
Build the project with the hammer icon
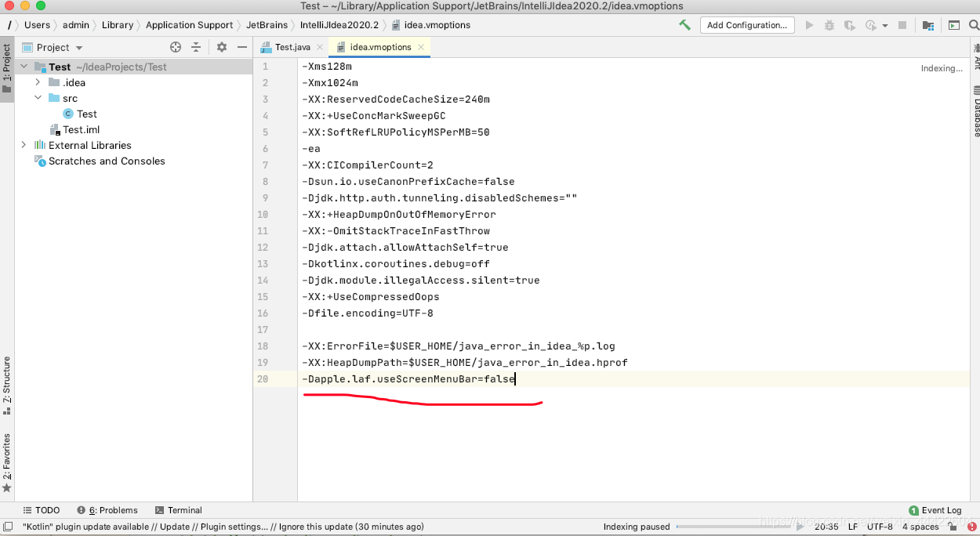[685, 25]
